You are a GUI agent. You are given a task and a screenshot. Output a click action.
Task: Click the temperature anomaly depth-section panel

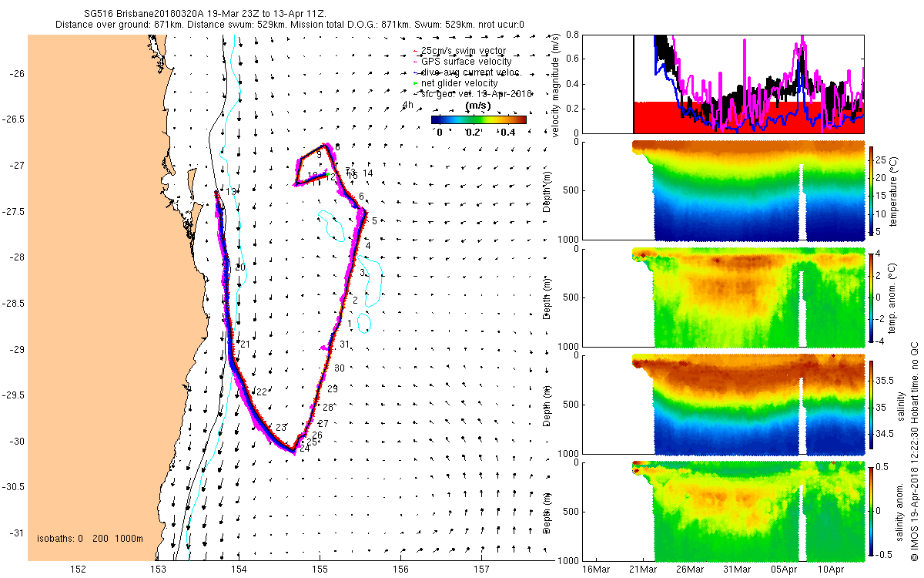pyautogui.click(x=724, y=297)
